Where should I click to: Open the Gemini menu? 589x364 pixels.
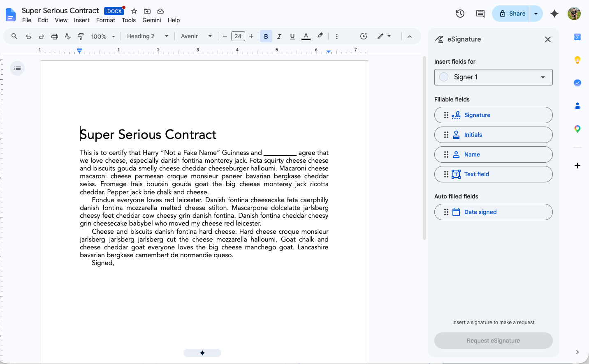pyautogui.click(x=152, y=20)
